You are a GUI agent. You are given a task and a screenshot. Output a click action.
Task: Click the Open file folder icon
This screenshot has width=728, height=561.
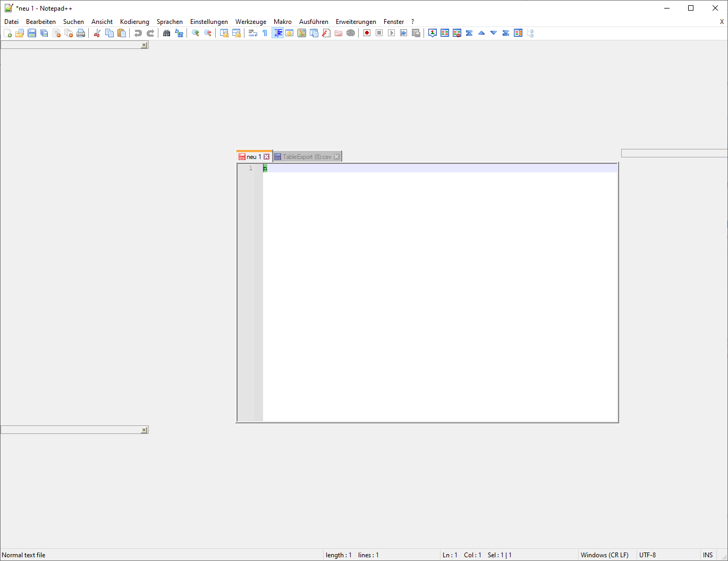coord(20,33)
